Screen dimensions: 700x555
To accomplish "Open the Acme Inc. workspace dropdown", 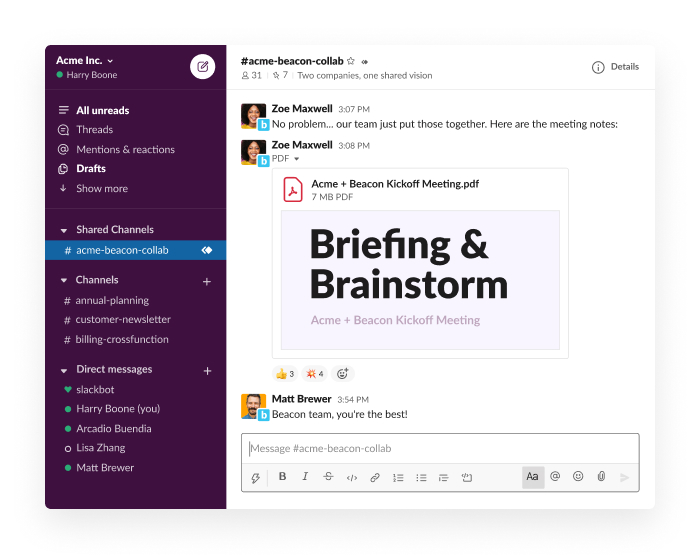I will click(85, 60).
